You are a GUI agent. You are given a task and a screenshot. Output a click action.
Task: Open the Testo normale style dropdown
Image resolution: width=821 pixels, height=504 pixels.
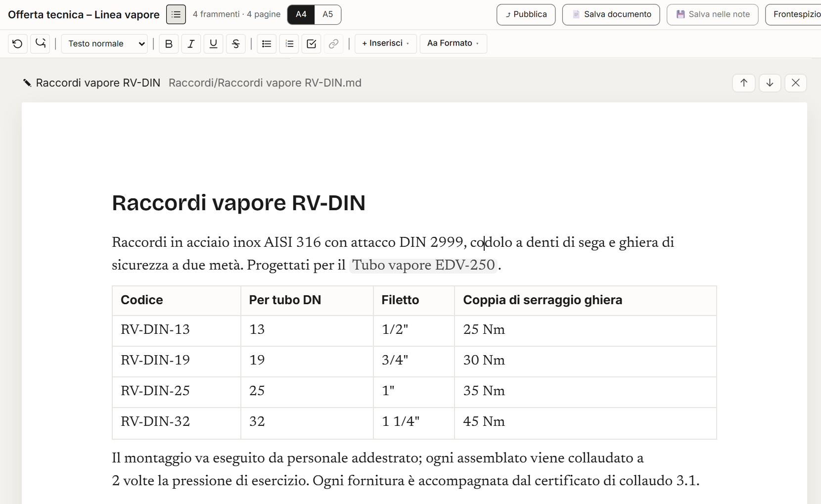[x=104, y=44]
